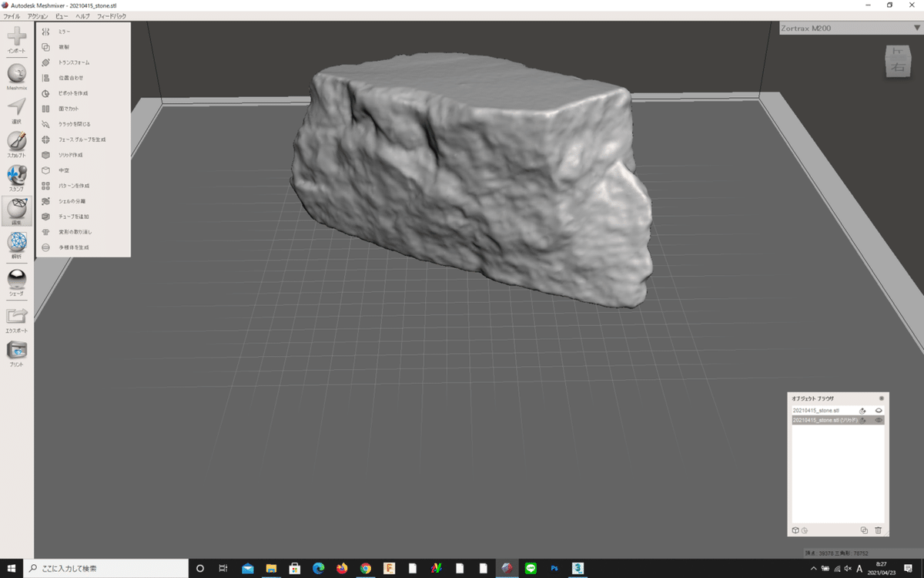Toggle visibility eye of 20210415_stone.stl
The height and width of the screenshot is (578, 924).
pos(879,411)
